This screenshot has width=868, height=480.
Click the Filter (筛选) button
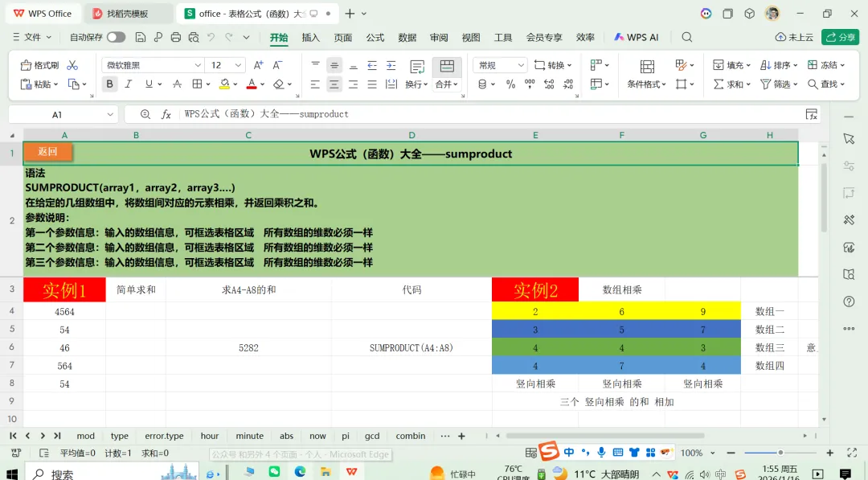(779, 84)
